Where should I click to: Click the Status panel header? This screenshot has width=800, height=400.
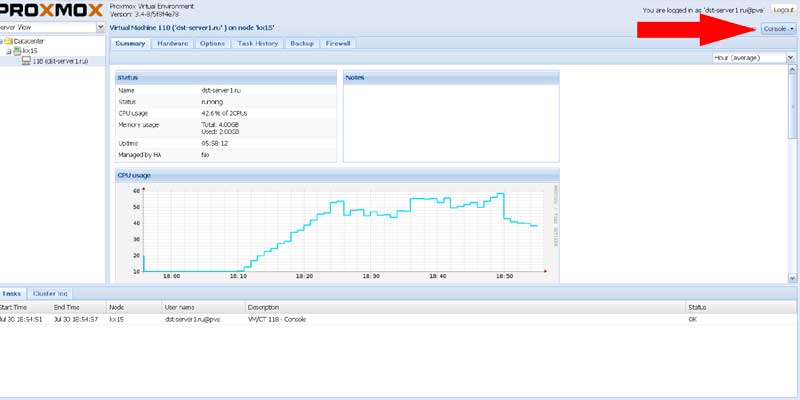[226, 78]
